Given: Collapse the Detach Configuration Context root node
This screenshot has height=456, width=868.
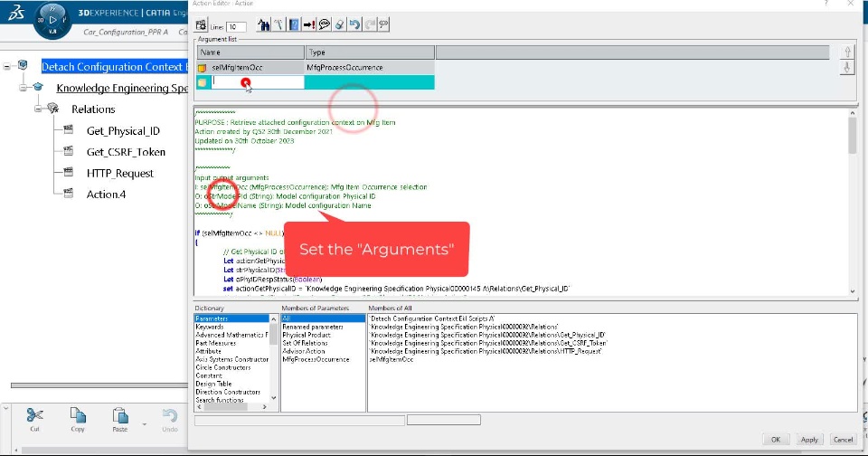Looking at the screenshot, I should (x=6, y=66).
